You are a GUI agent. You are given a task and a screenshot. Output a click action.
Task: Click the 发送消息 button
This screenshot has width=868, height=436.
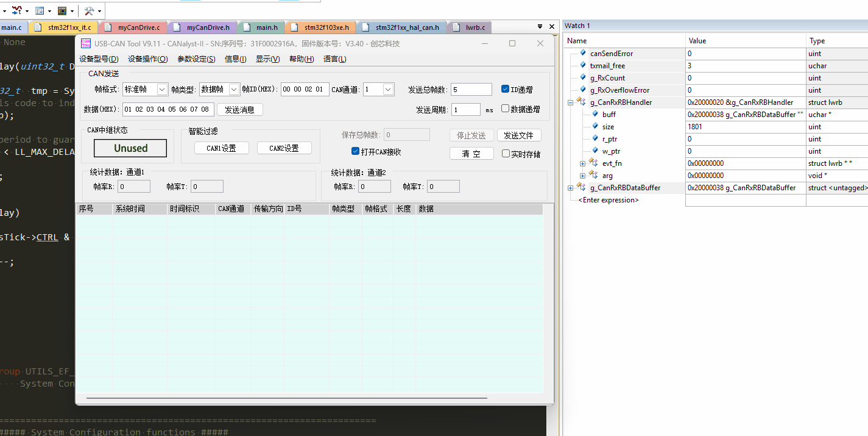[239, 109]
